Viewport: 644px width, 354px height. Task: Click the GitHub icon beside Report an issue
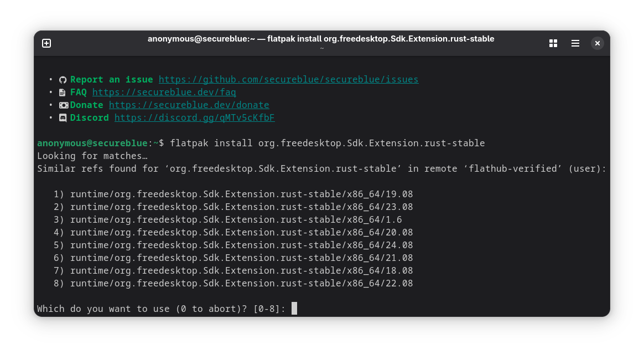coord(63,80)
